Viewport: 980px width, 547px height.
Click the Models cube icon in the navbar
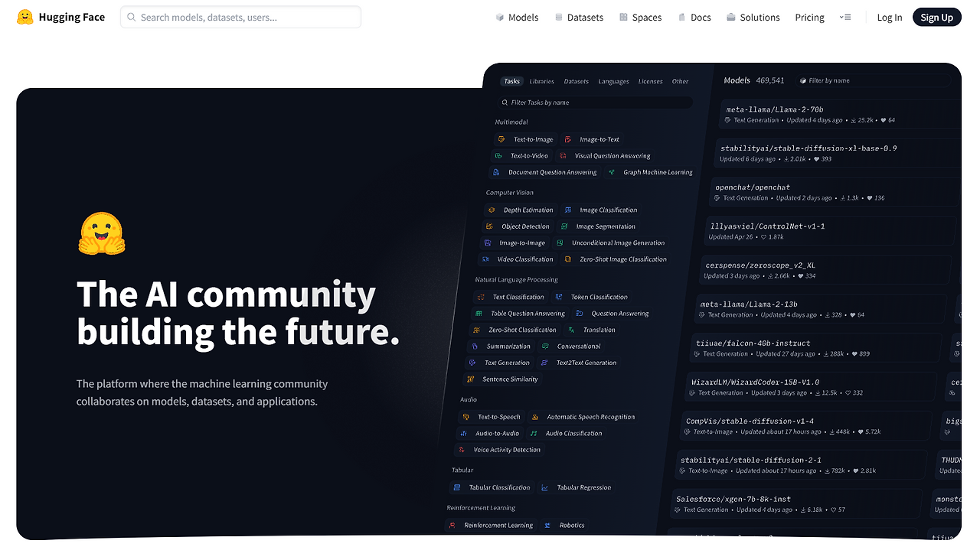[x=499, y=17]
